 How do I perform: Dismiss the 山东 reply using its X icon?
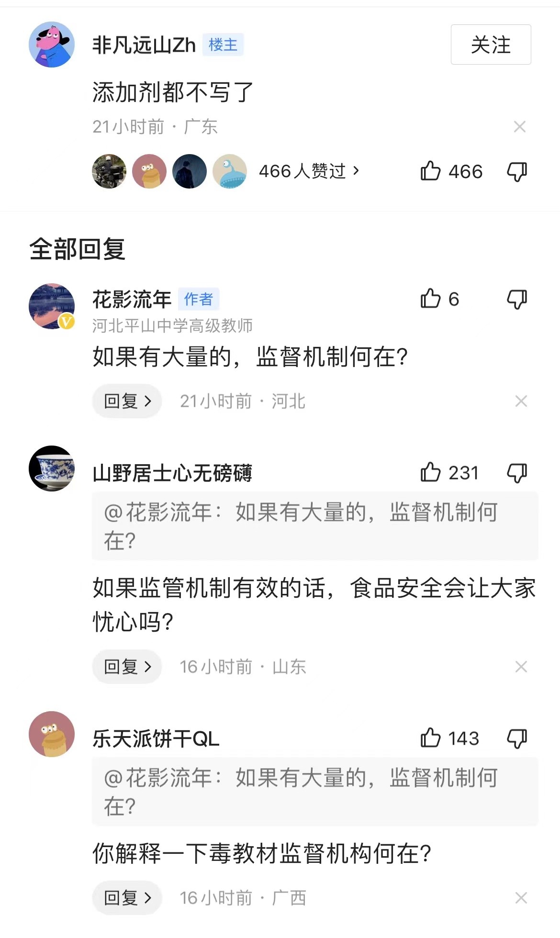pos(521,667)
